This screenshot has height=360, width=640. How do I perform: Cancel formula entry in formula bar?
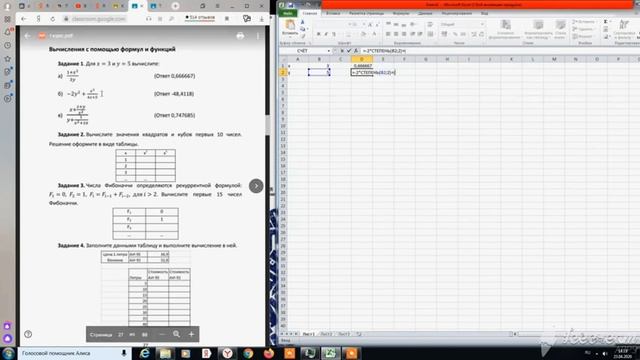click(342, 51)
